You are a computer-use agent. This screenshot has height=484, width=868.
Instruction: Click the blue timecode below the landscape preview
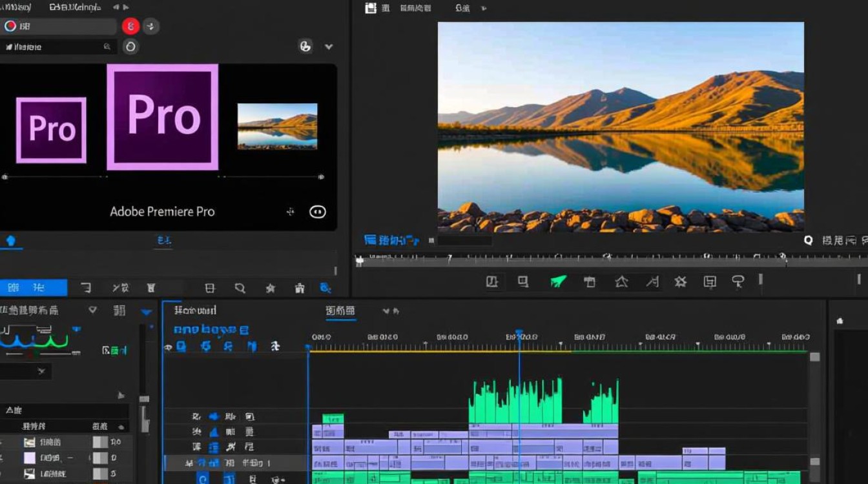[391, 240]
